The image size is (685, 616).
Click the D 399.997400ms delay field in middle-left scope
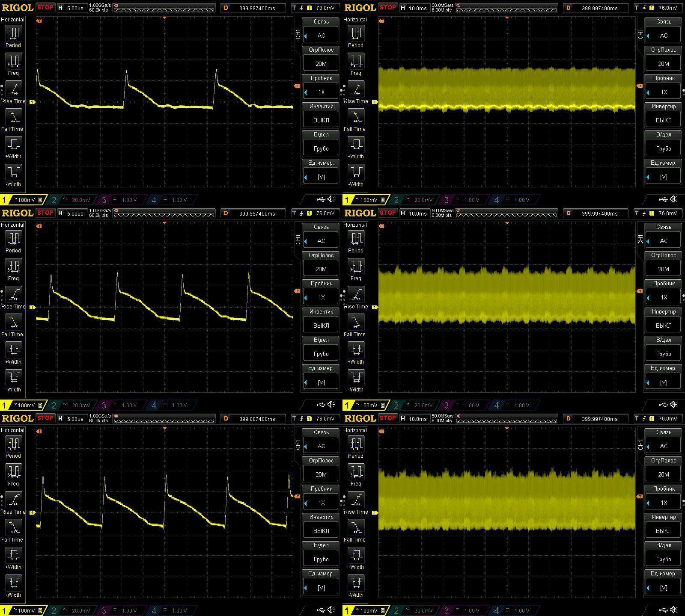[x=253, y=213]
